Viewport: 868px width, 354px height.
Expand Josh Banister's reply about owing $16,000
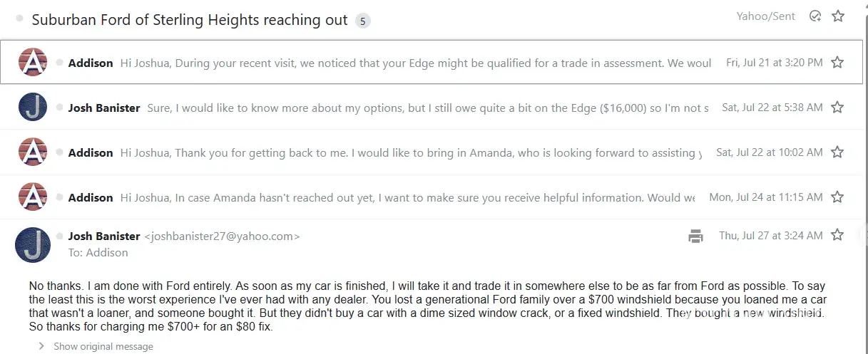pos(428,108)
